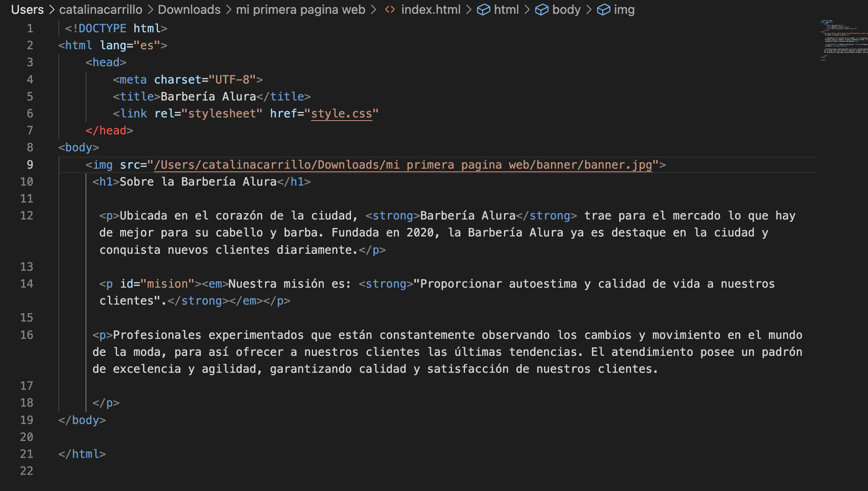Screen dimensions: 868x491
Task: Expand chevron after Downloads in breadcrumb
Action: click(x=228, y=9)
